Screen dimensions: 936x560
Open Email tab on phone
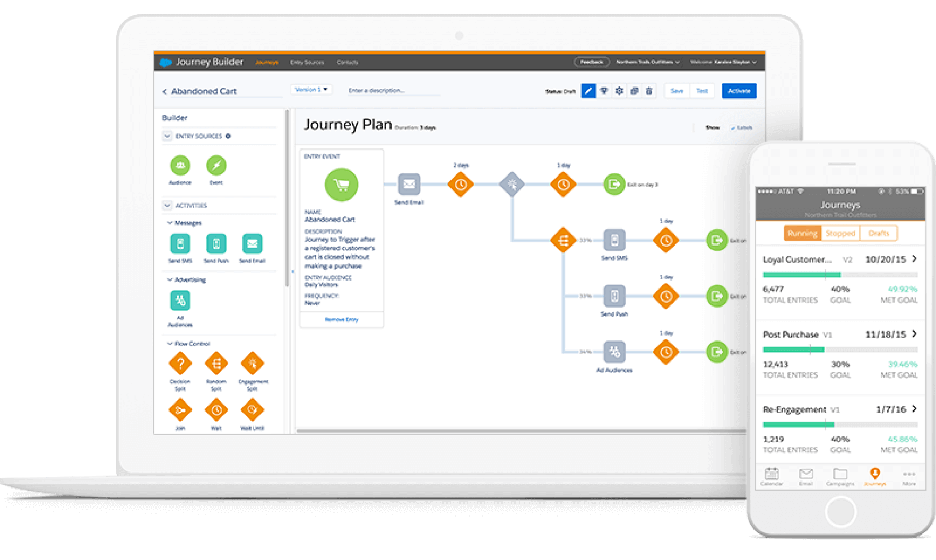(806, 476)
